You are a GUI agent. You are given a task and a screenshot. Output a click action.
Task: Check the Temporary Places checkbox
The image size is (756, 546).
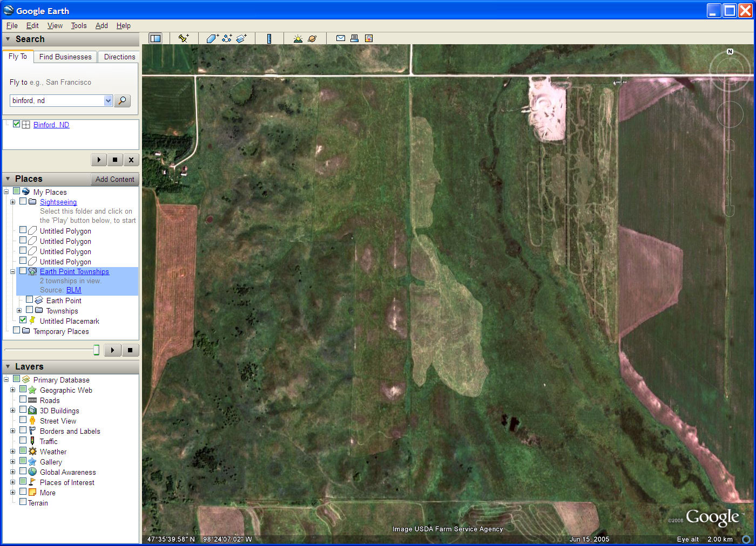tap(16, 331)
